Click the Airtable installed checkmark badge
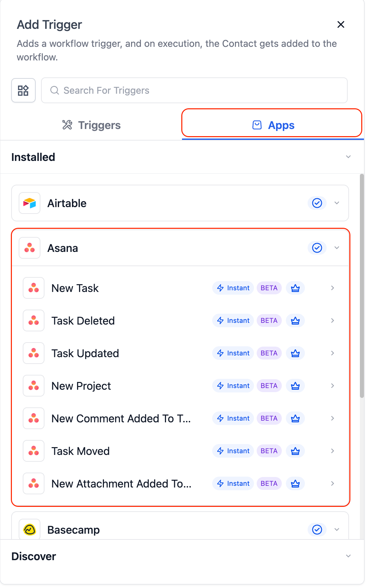Viewport: 366px width, 588px height. point(317,203)
